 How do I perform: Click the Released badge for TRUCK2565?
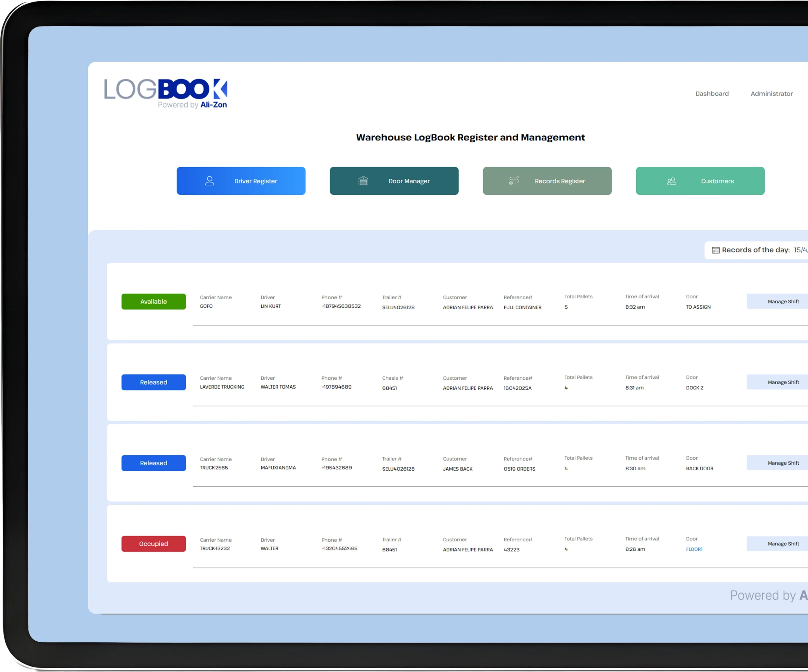point(153,463)
